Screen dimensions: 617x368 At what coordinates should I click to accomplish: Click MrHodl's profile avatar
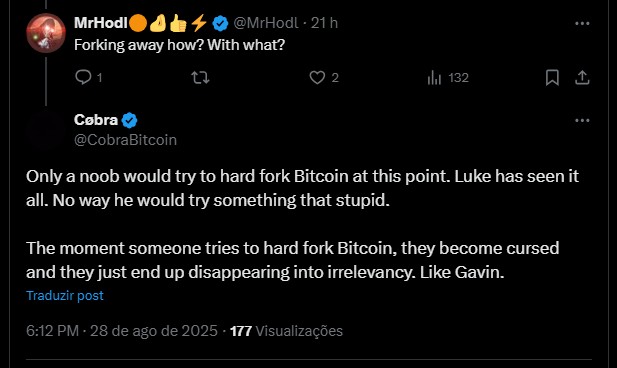click(46, 33)
